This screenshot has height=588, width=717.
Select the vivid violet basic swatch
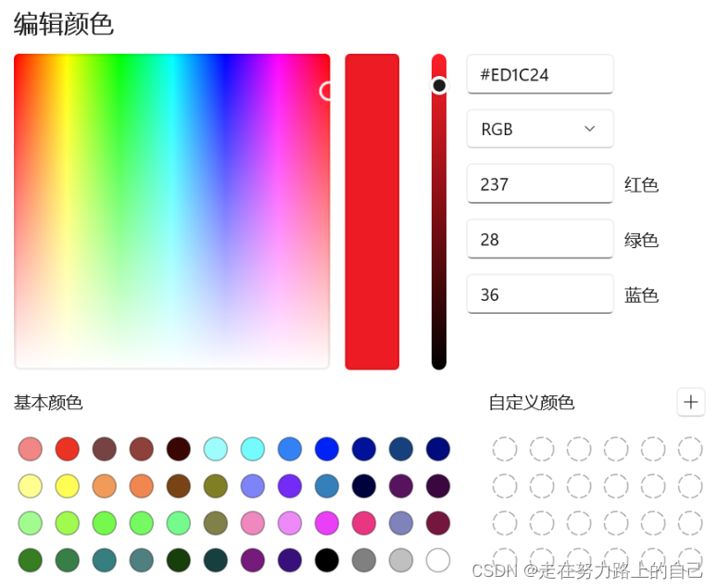pyautogui.click(x=289, y=485)
